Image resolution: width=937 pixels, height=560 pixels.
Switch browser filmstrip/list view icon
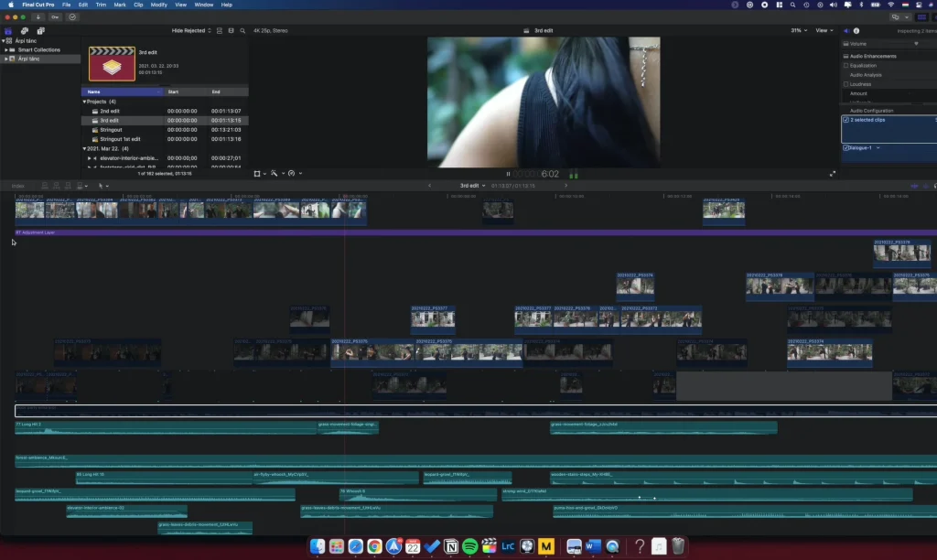(x=232, y=30)
